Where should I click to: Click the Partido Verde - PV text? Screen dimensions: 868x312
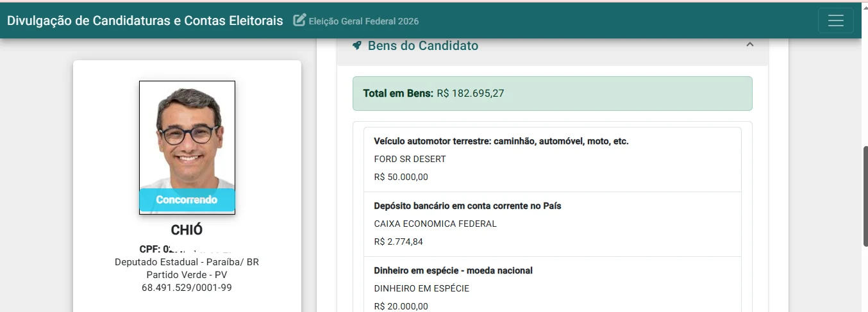coord(187,275)
